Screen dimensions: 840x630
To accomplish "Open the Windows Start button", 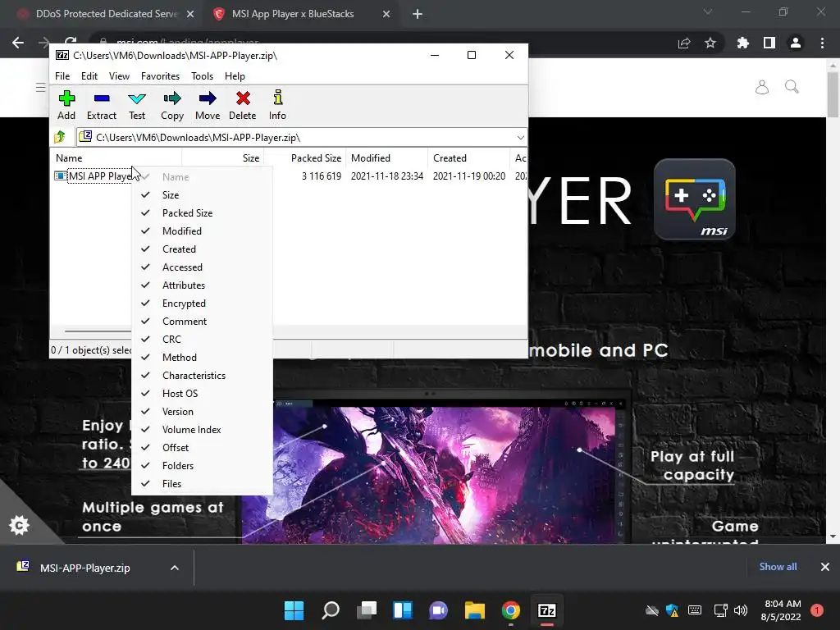I will click(x=294, y=610).
